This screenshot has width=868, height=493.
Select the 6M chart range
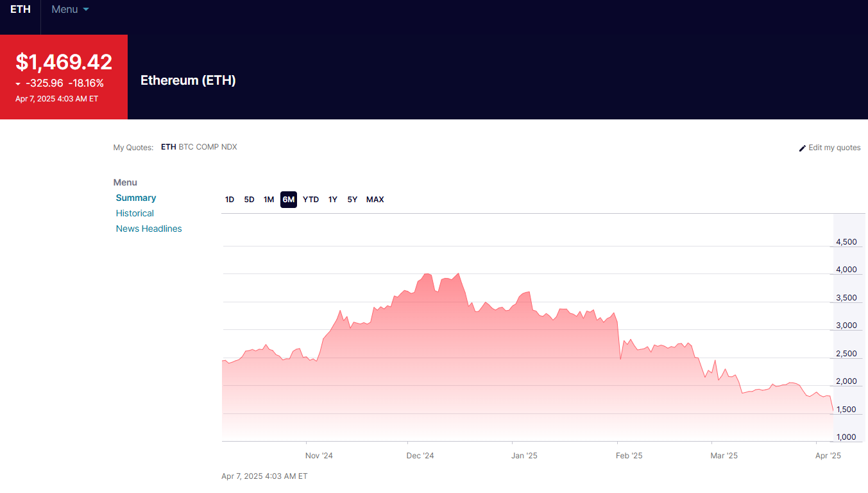(289, 200)
